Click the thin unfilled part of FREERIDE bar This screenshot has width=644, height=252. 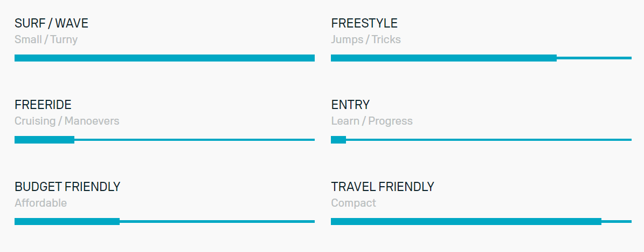tap(194, 140)
